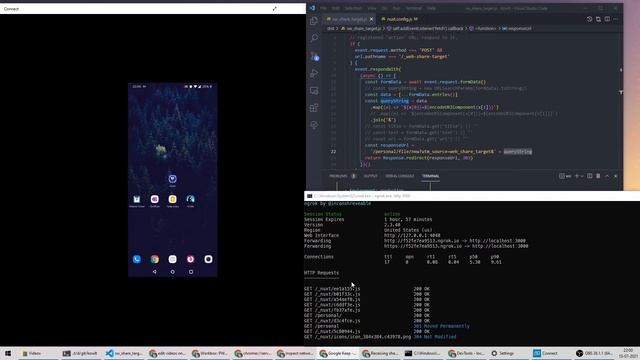Split the terminal panel
The height and width of the screenshot is (360, 640).
pyautogui.click(x=589, y=176)
